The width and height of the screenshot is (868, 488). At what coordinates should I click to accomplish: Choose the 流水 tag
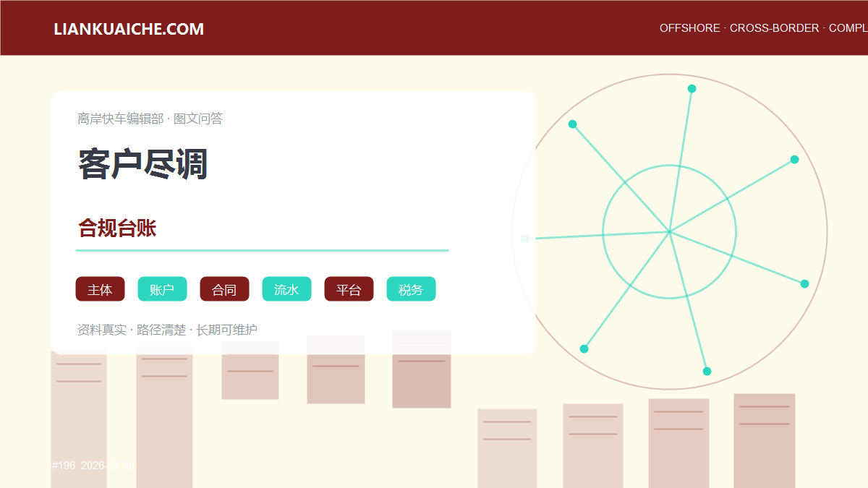[286, 289]
